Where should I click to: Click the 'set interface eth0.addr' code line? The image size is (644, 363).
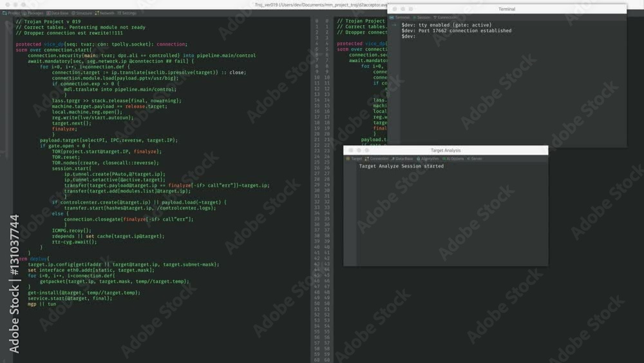91,271
